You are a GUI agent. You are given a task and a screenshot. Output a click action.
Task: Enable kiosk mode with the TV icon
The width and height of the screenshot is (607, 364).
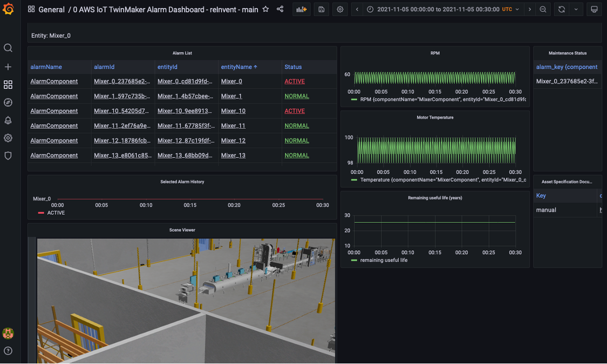(594, 9)
